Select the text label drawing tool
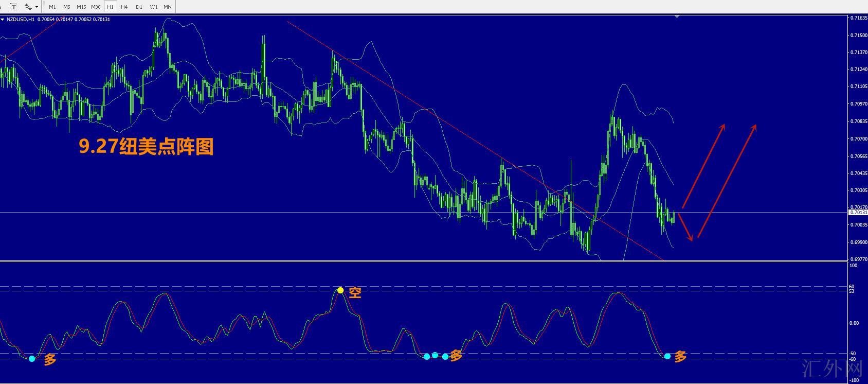 [13, 7]
